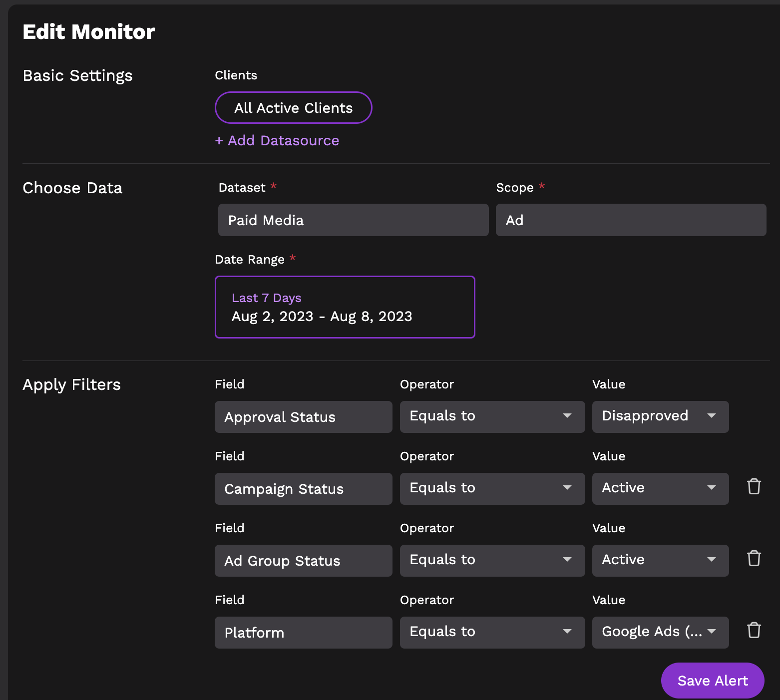
Task: Open the Last 7 Days date range picker
Action: tap(345, 307)
